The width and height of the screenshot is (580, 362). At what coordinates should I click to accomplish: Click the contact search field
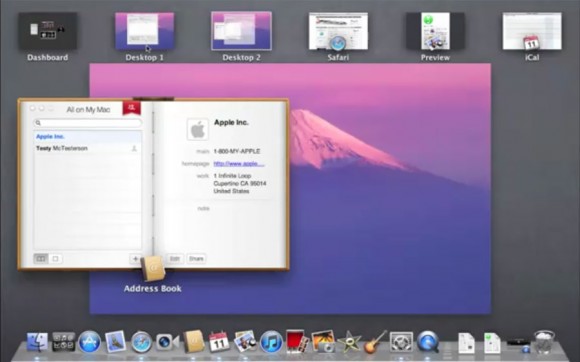pos(88,122)
